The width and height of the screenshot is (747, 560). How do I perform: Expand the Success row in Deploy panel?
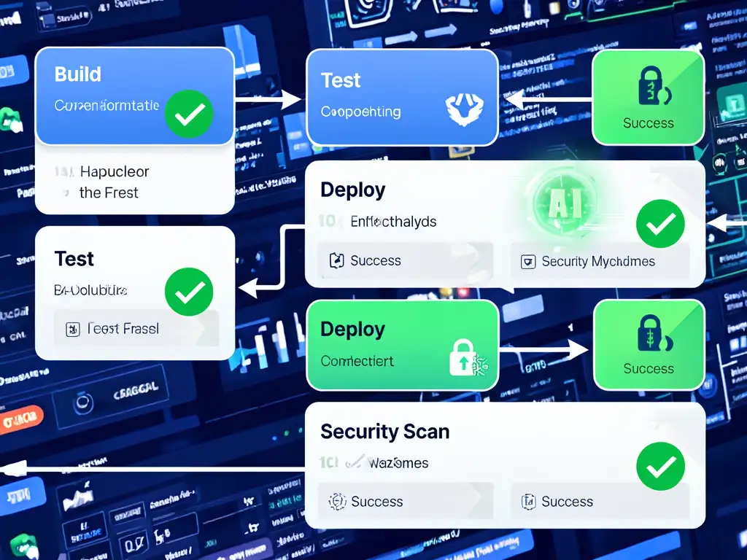[x=406, y=260]
